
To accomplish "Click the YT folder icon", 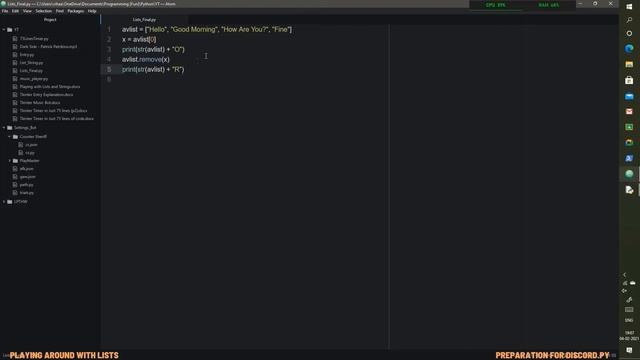I will pos(10,30).
